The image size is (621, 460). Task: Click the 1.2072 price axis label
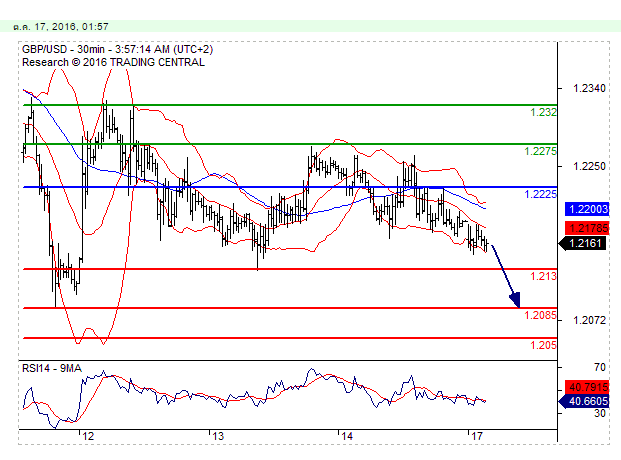(589, 320)
